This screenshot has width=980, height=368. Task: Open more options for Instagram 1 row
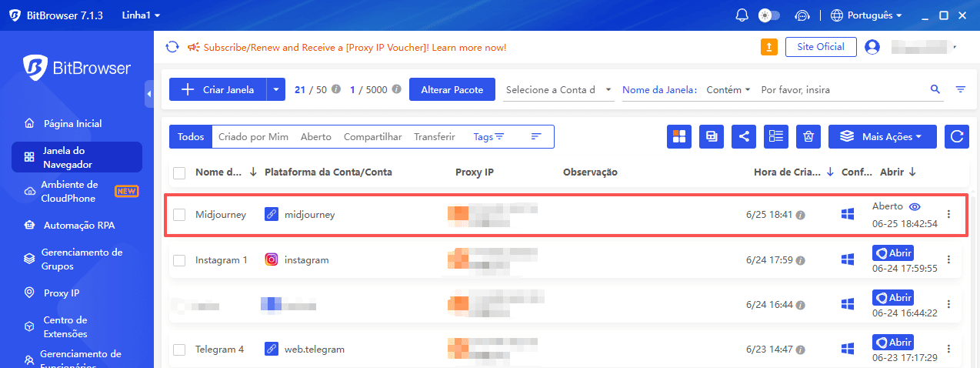click(x=948, y=260)
